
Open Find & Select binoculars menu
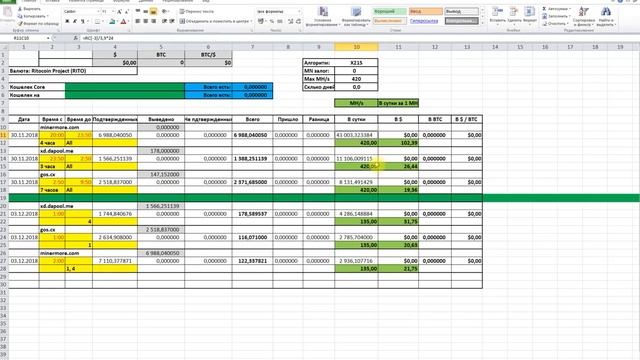[x=606, y=16]
